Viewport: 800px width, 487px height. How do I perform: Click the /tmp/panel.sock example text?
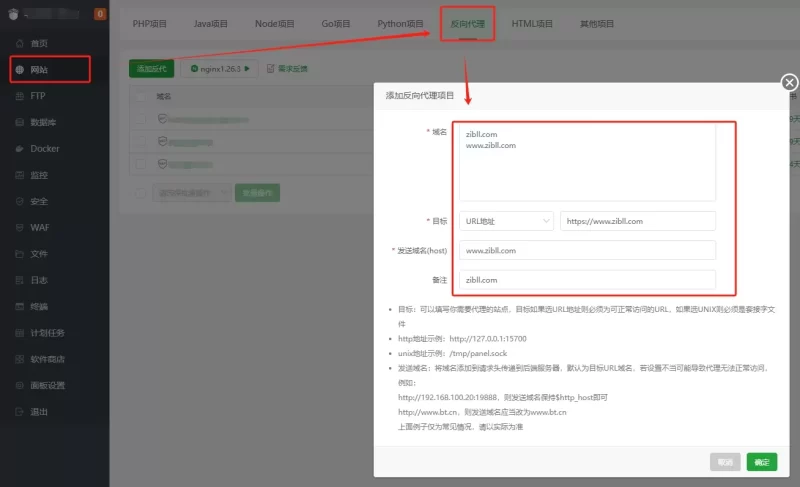point(478,353)
